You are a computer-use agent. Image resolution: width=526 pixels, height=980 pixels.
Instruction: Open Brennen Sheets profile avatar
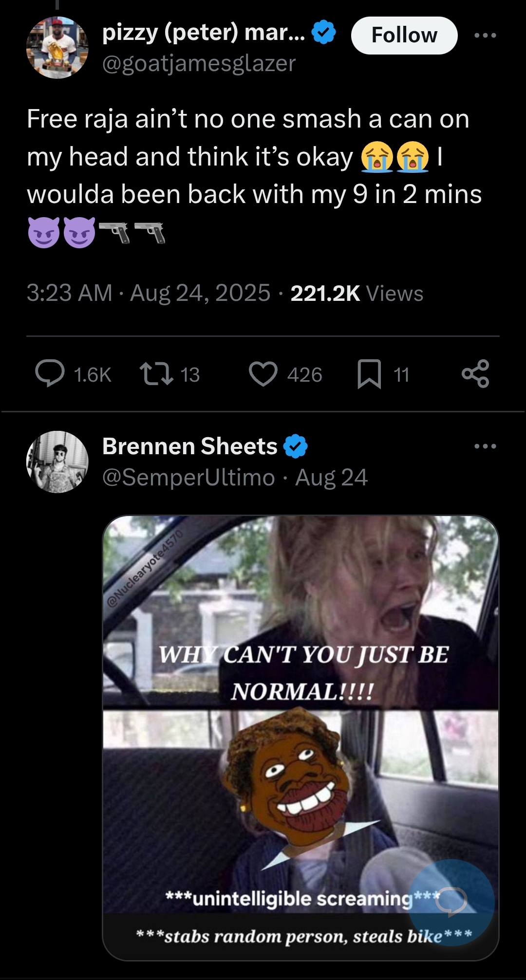click(57, 462)
